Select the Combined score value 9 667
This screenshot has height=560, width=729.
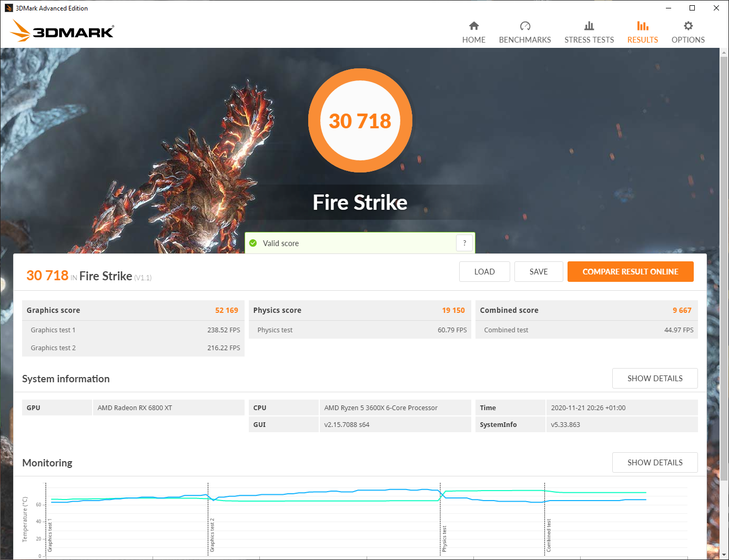[x=682, y=310]
